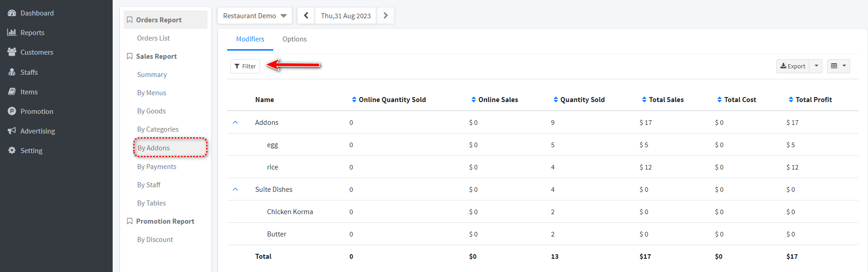Click the Reports bar-chart icon

(12, 32)
